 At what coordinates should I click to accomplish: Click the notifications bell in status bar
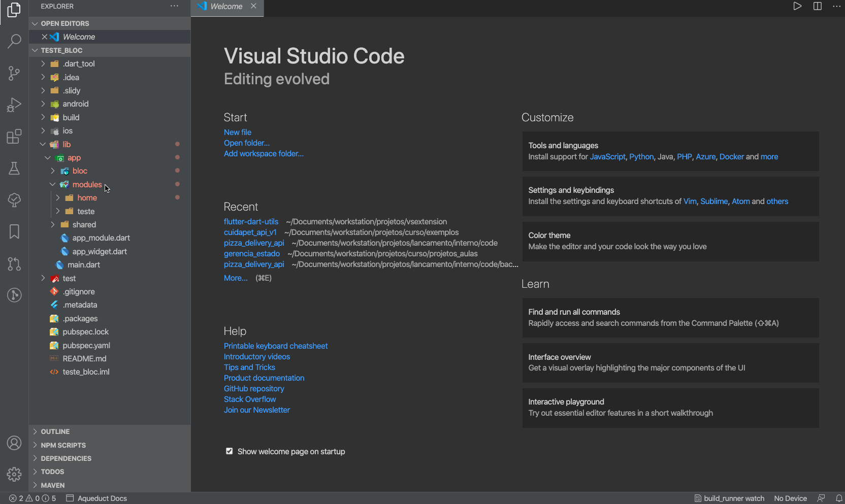[839, 498]
